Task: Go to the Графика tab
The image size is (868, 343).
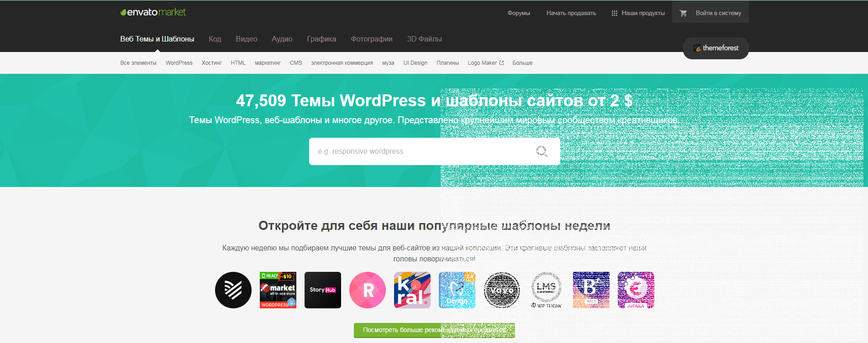Action: (x=321, y=39)
